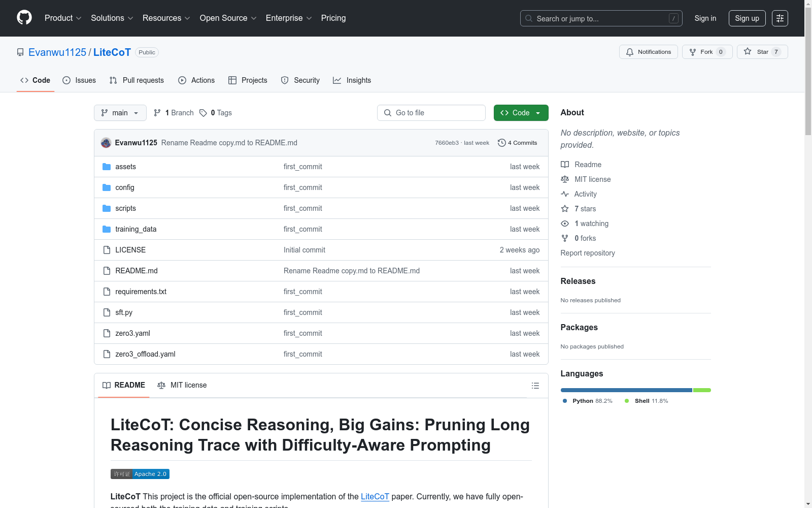Image resolution: width=812 pixels, height=508 pixels.
Task: Click the config folder icon
Action: click(x=107, y=187)
